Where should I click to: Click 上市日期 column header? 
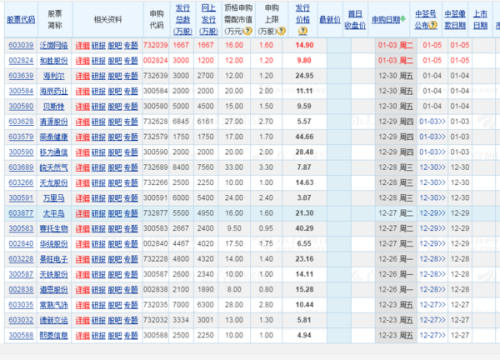(480, 20)
